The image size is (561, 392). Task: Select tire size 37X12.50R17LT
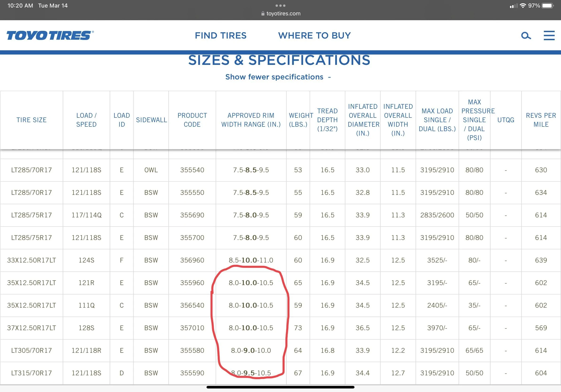31,328
